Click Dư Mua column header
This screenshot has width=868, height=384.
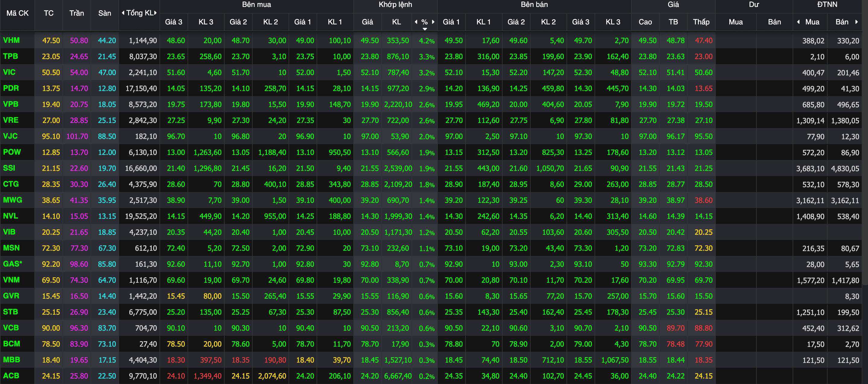pyautogui.click(x=736, y=22)
